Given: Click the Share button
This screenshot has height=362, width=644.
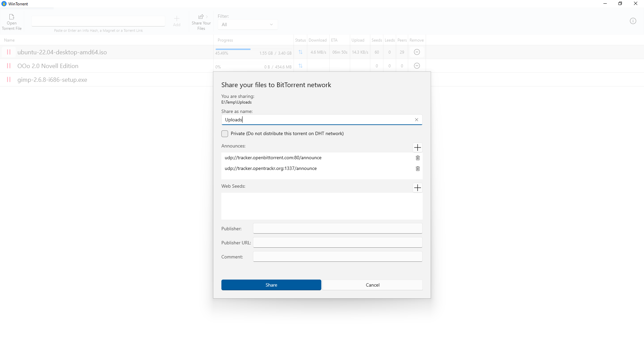Looking at the screenshot, I should tap(271, 285).
